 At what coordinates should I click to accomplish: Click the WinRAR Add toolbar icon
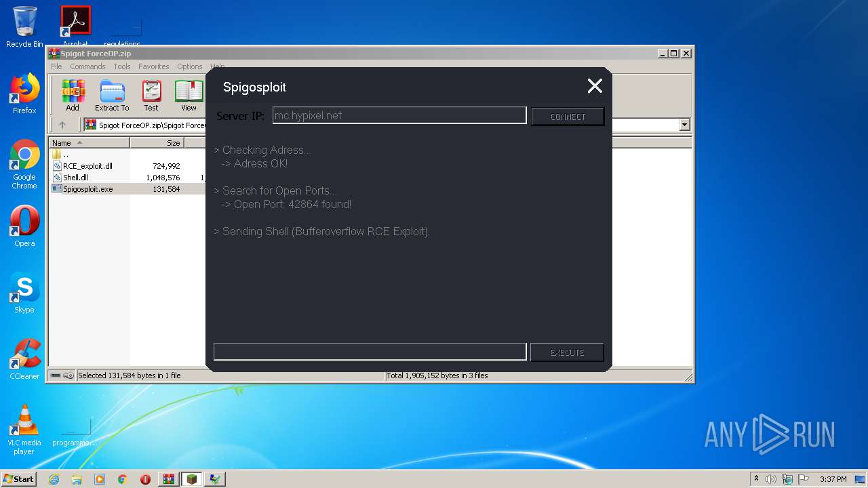(73, 96)
